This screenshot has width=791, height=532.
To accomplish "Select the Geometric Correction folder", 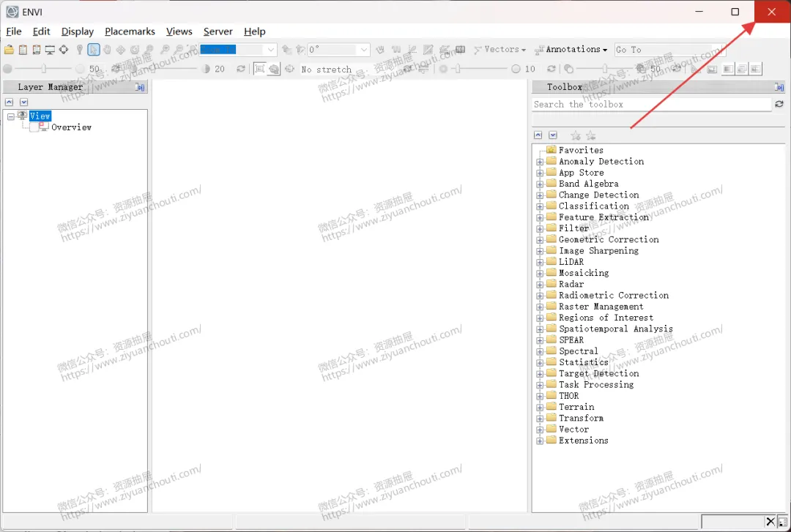I will (609, 239).
